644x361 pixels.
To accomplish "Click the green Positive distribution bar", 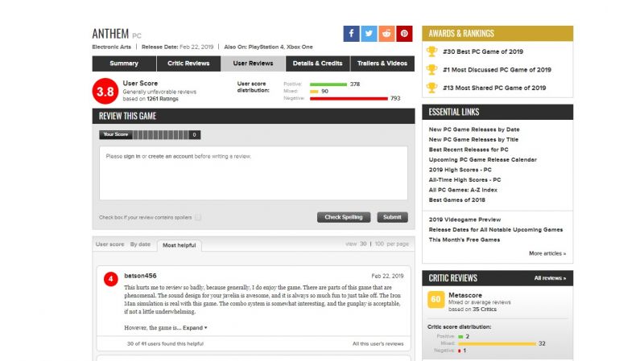I will (328, 84).
